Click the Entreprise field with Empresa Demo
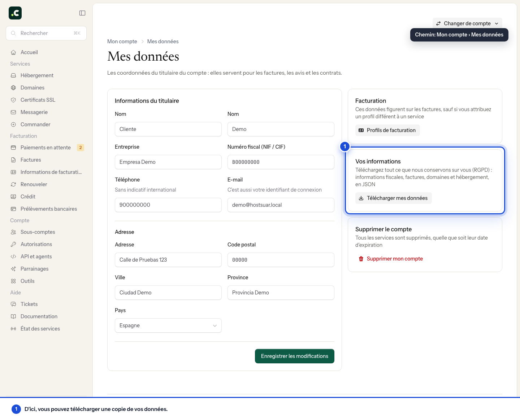 [168, 162]
